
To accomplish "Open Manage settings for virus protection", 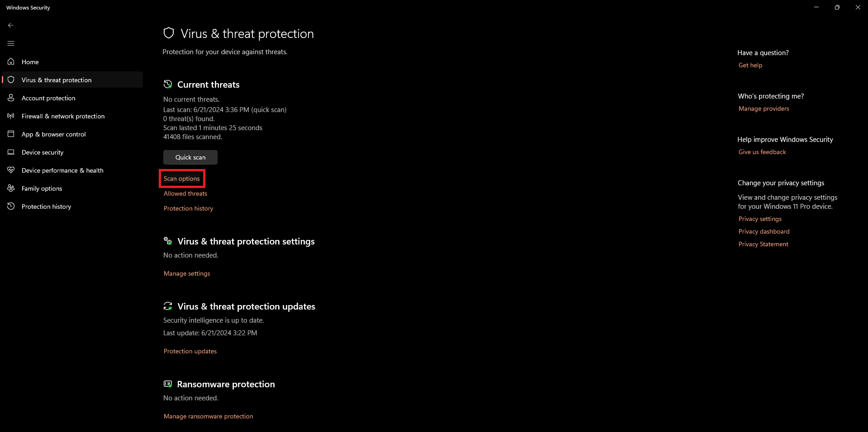I will point(187,273).
